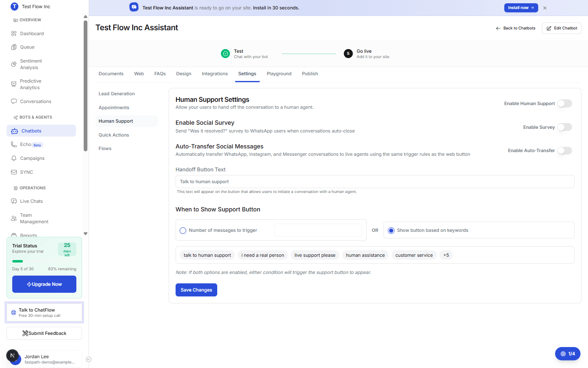588x368 pixels.
Task: Click the Predictive Analytics icon
Action: pyautogui.click(x=14, y=84)
